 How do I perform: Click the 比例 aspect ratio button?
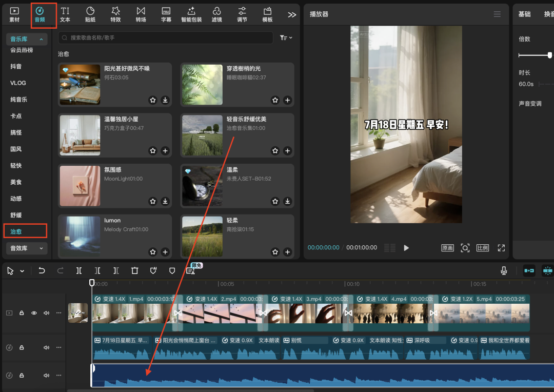pyautogui.click(x=483, y=248)
